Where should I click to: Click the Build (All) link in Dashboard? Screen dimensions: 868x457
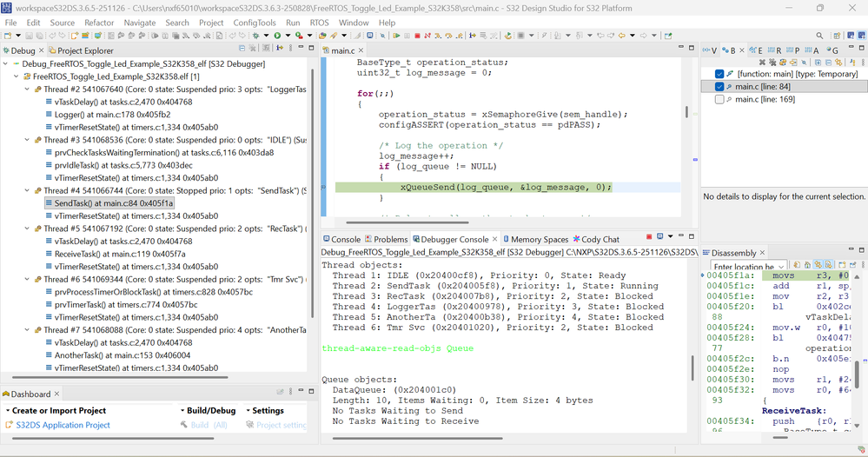tap(209, 425)
